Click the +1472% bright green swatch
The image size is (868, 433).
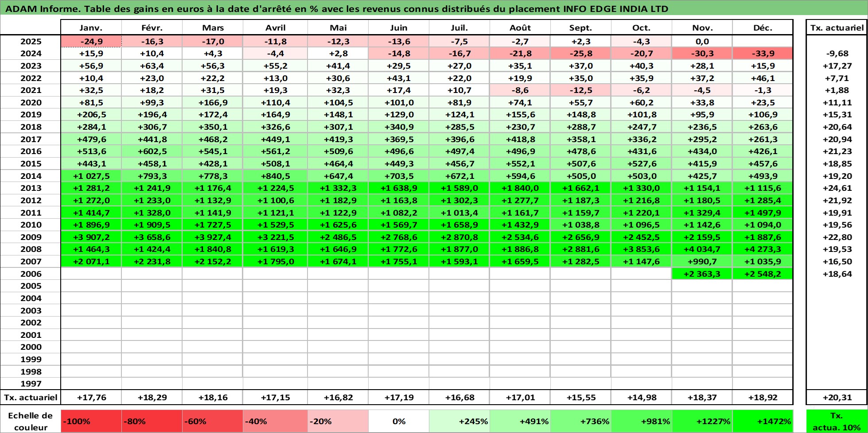(763, 421)
